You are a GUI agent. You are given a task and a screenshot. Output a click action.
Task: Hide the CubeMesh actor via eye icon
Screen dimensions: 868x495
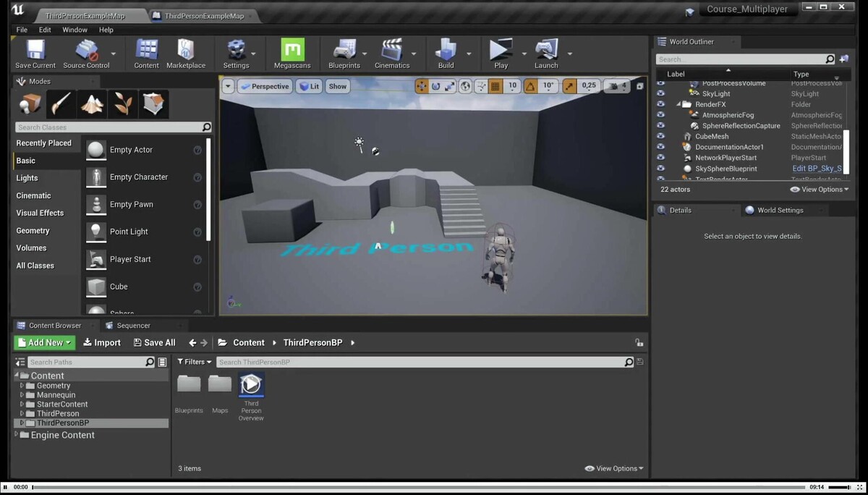point(660,136)
